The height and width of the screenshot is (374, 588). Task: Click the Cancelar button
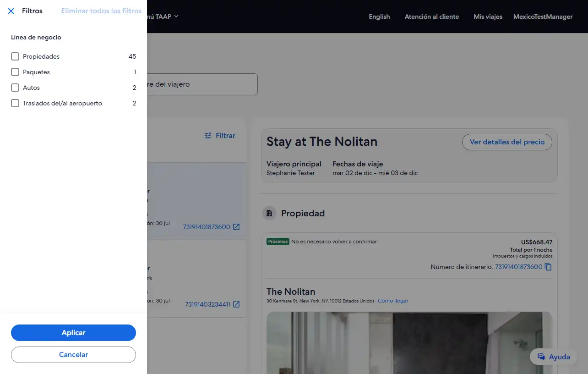tap(73, 355)
